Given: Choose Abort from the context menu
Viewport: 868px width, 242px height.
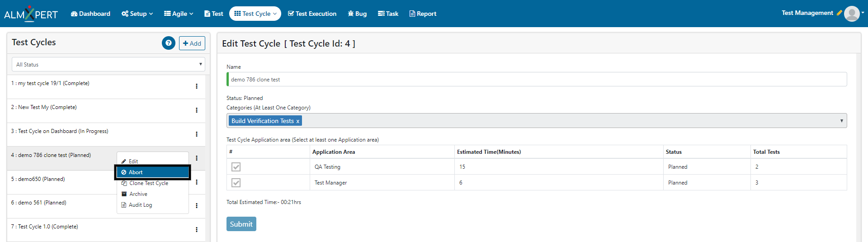Looking at the screenshot, I should [x=153, y=172].
